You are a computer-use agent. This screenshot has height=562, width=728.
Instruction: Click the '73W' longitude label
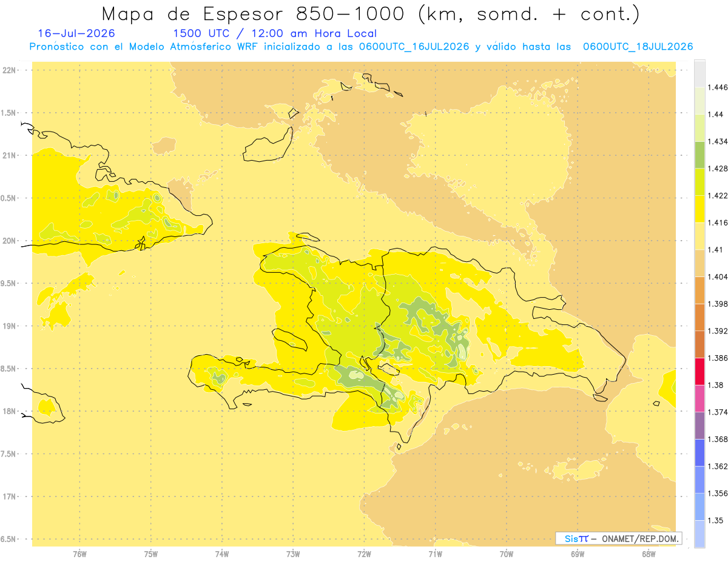(x=293, y=554)
